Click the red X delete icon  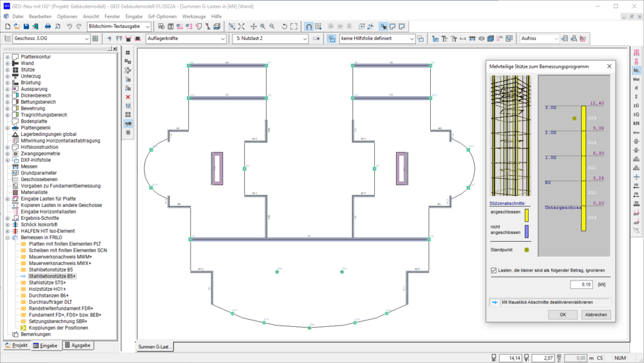pyautogui.click(x=128, y=97)
